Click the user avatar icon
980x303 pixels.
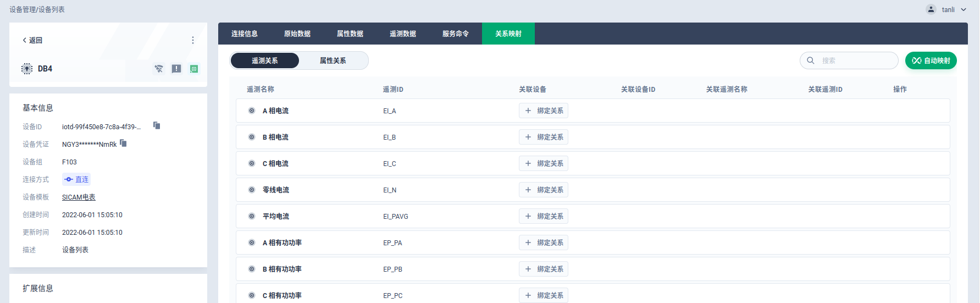[x=931, y=9]
